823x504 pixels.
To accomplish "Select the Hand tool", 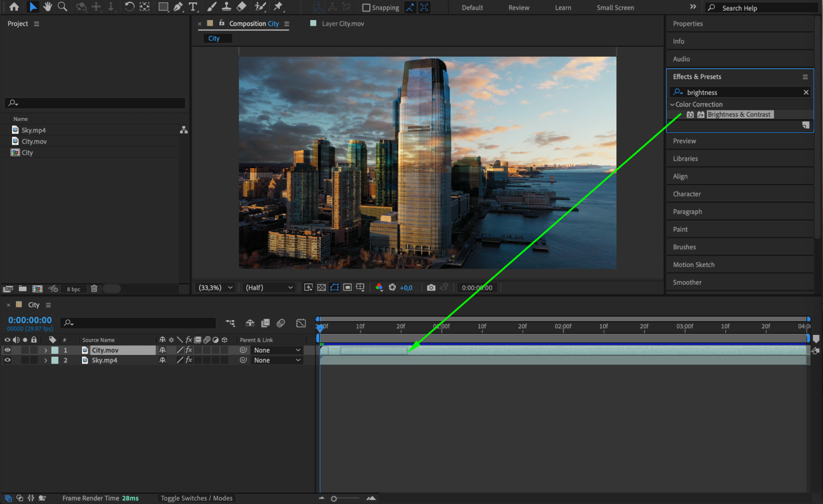I will pos(47,7).
